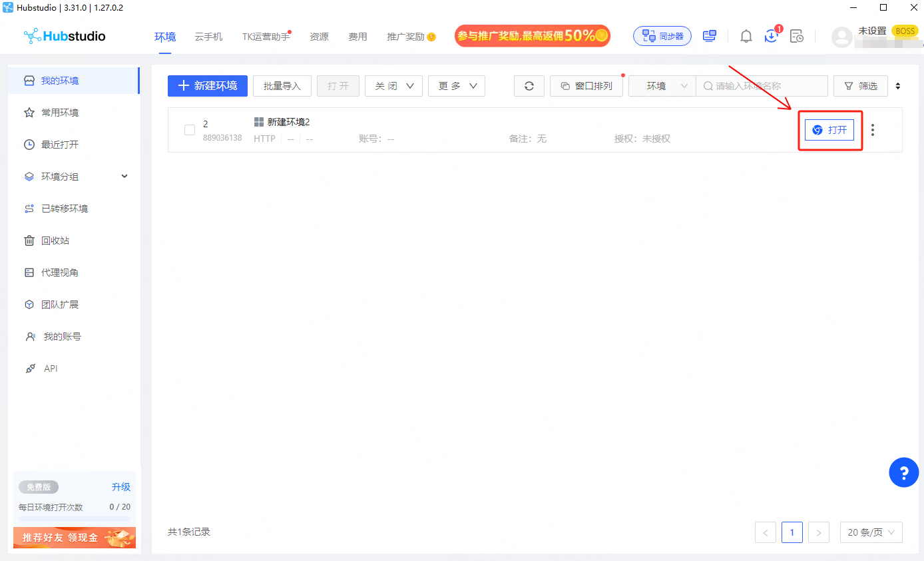Expand the 环境分组 sidebar group

pyautogui.click(x=124, y=177)
